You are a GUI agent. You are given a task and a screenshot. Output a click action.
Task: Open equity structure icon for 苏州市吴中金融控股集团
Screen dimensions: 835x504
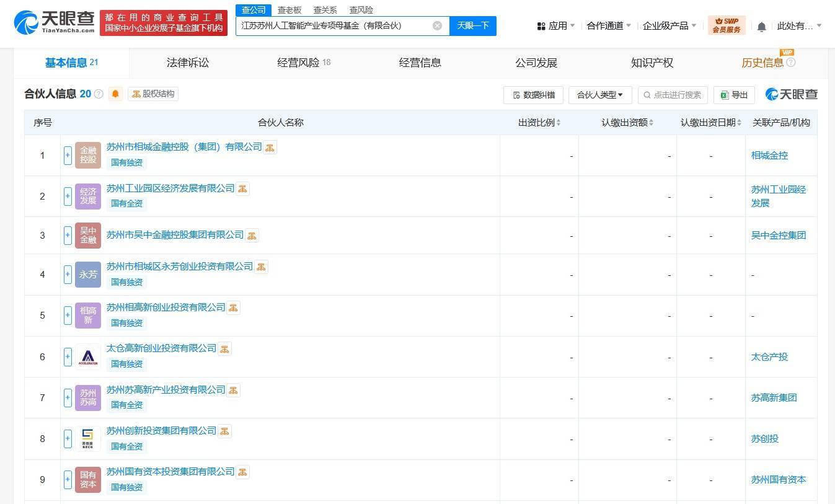pyautogui.click(x=252, y=236)
